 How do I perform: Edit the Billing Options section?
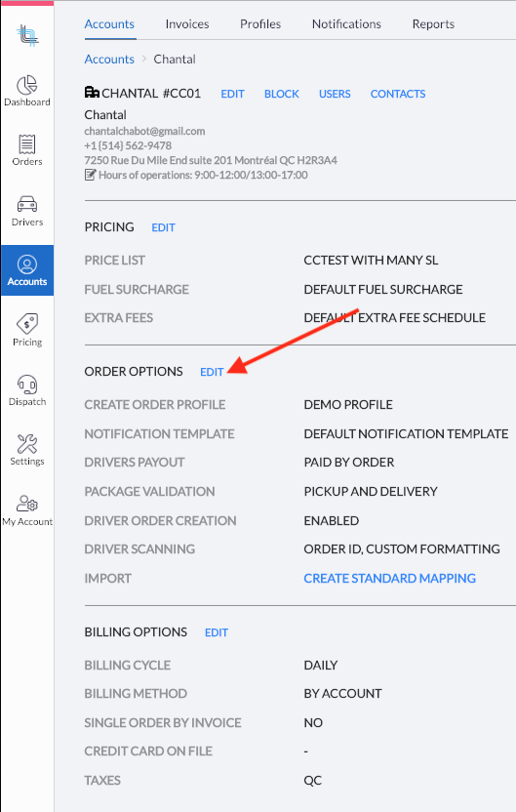(217, 632)
